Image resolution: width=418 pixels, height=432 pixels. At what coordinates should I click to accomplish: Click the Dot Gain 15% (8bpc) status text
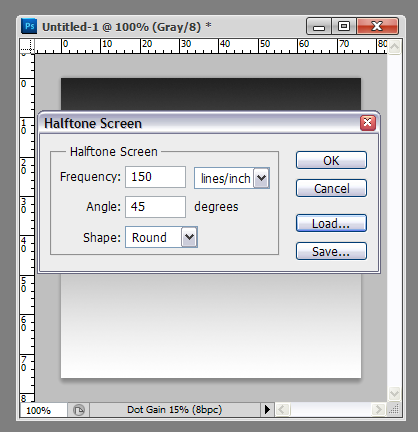(x=175, y=410)
